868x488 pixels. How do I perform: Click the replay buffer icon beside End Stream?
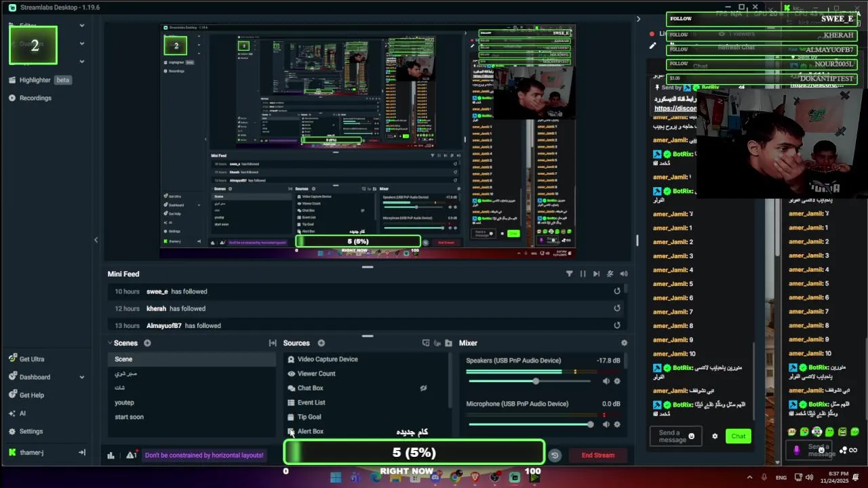coord(555,455)
